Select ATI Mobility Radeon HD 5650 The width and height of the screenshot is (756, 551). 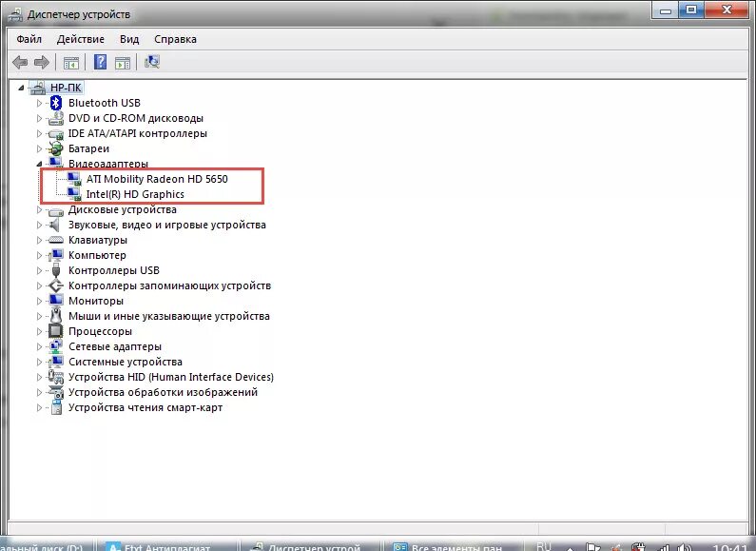click(157, 179)
